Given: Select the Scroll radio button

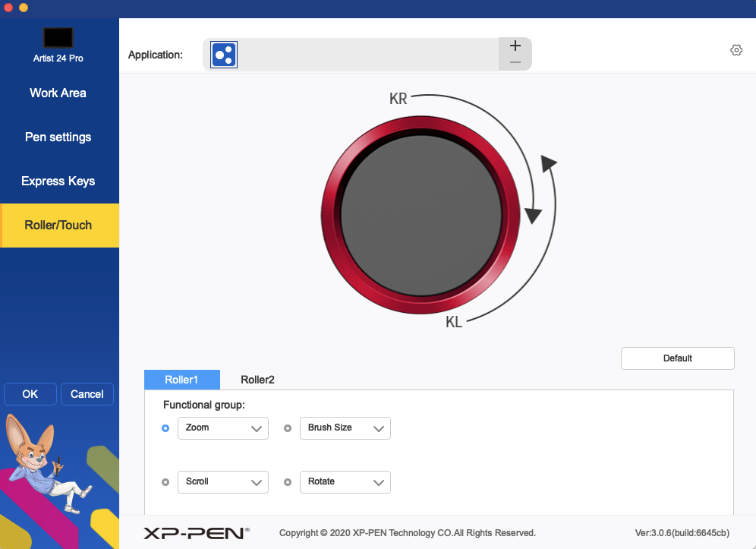Looking at the screenshot, I should 165,482.
